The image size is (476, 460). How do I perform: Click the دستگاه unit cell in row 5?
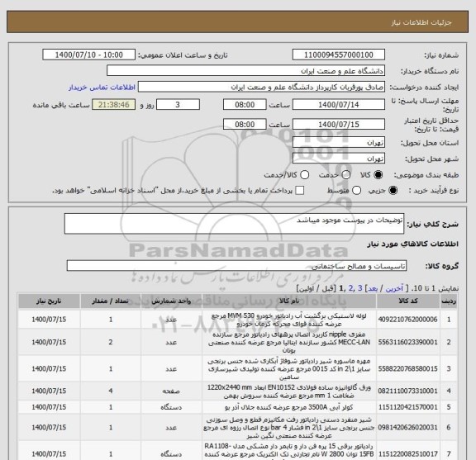coord(171,407)
